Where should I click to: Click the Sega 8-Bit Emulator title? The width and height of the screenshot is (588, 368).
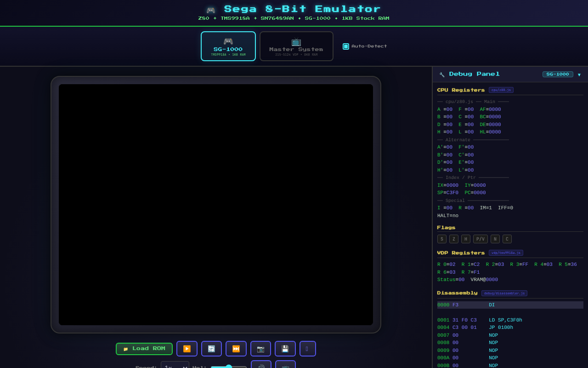302,9
